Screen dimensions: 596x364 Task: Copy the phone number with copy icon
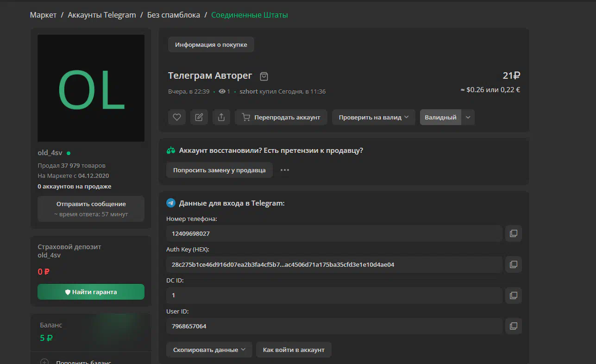click(x=514, y=233)
